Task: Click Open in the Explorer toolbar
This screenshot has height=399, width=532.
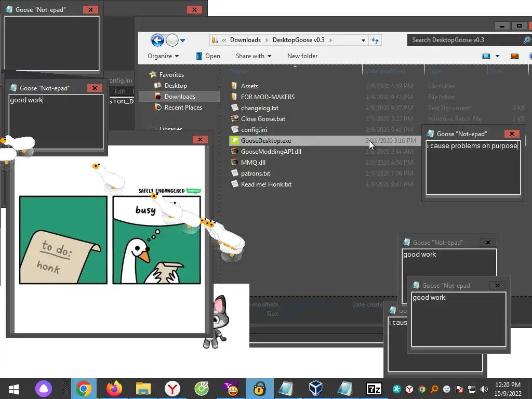Action: 208,56
